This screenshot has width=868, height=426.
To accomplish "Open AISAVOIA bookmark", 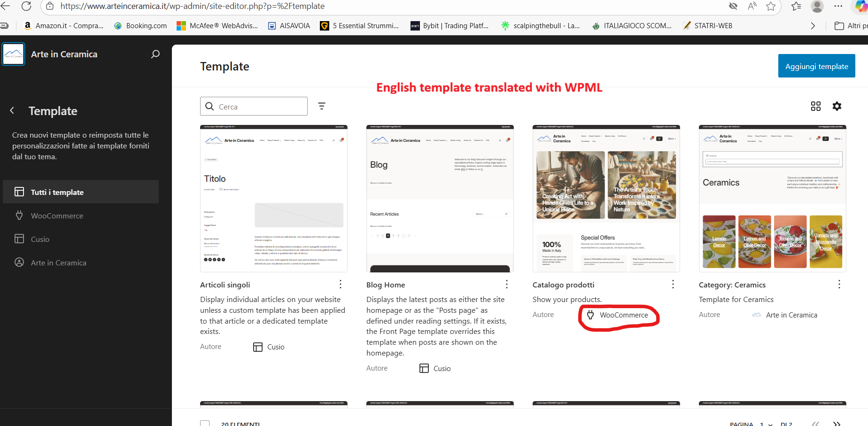I will point(289,26).
